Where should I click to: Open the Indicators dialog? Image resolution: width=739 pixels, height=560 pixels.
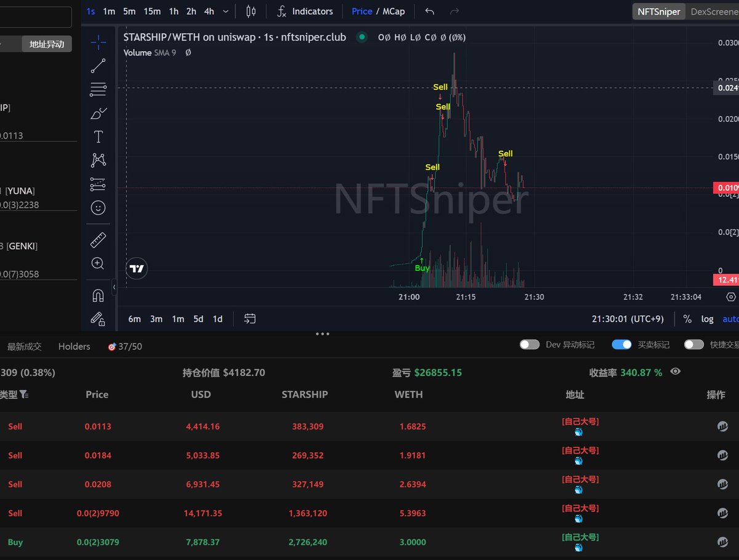pyautogui.click(x=305, y=11)
